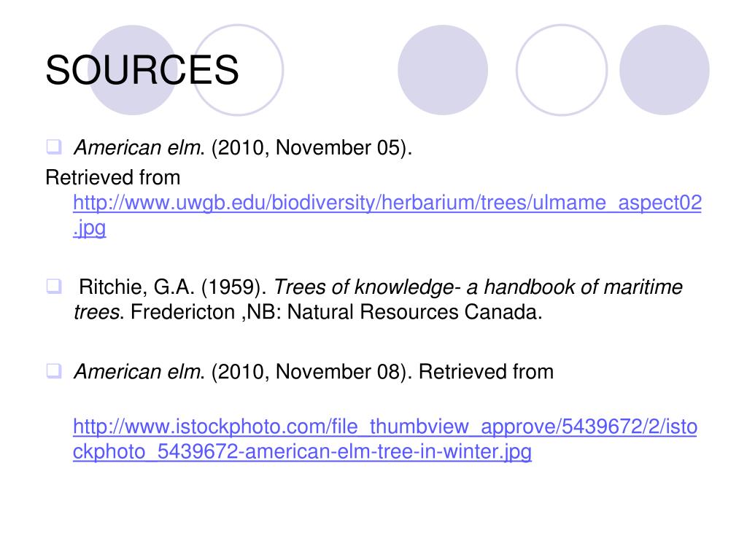Image resolution: width=747 pixels, height=560 pixels.
Task: Click the date "(2010, November 05)"
Action: tap(309, 147)
